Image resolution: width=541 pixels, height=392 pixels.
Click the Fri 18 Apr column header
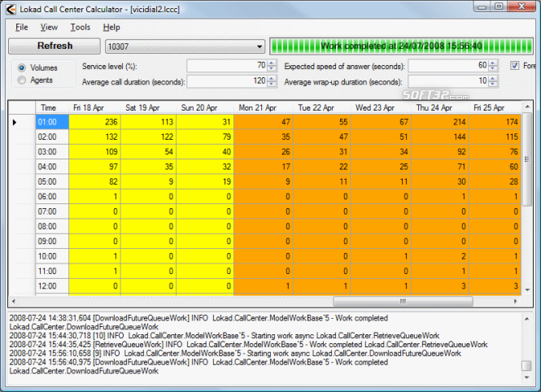pyautogui.click(x=94, y=107)
